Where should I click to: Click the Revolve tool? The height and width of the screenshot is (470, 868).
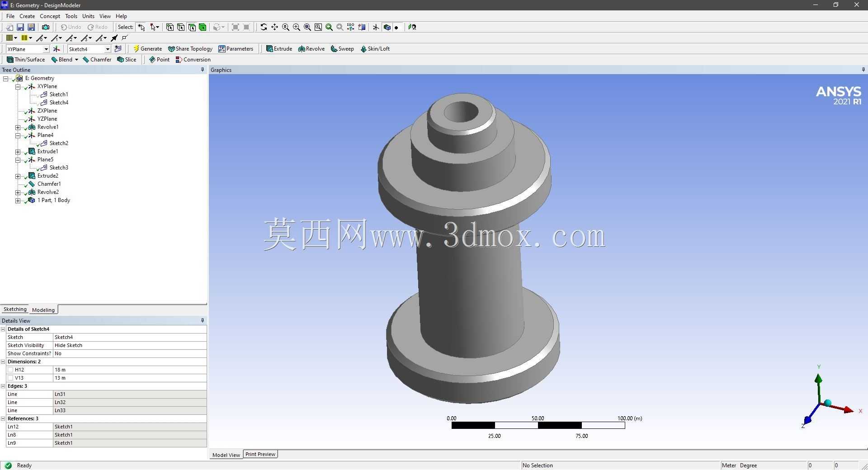[x=311, y=49]
